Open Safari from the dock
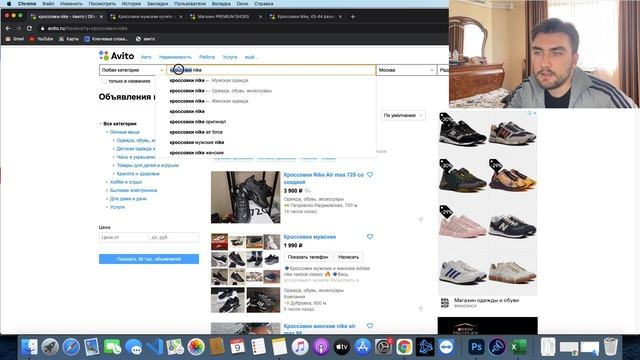 pyautogui.click(x=71, y=347)
